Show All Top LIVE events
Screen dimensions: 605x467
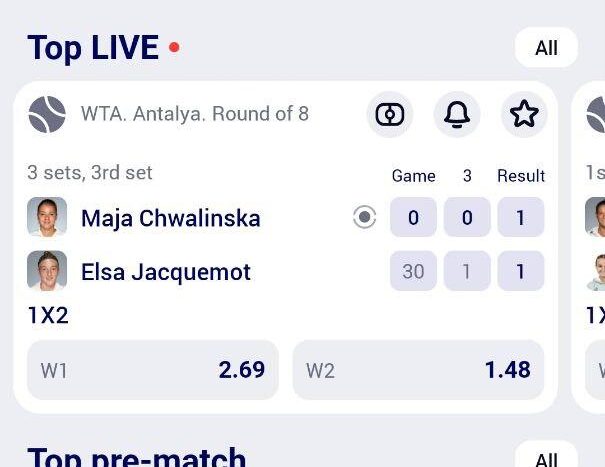click(546, 47)
